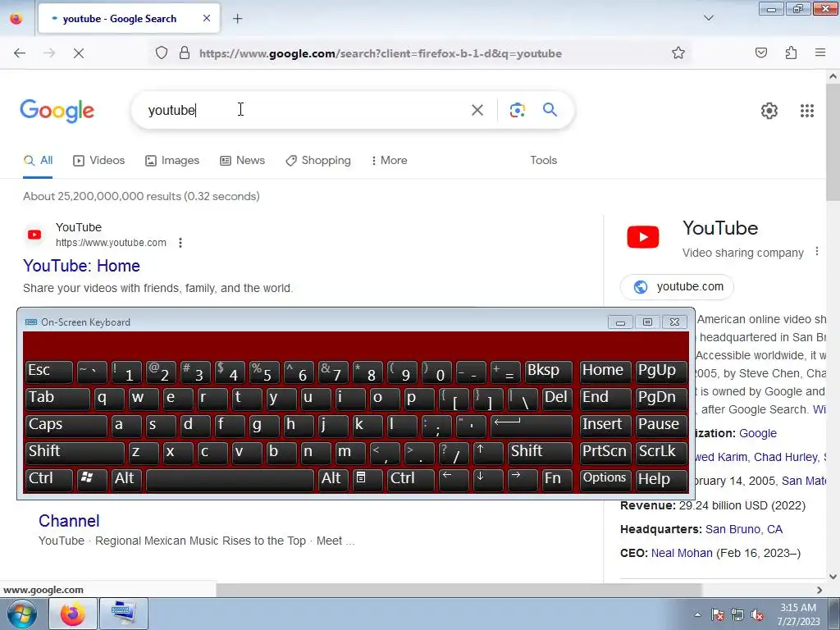Follow the Chad Hurley link
This screenshot has width=840, height=630.
785,457
